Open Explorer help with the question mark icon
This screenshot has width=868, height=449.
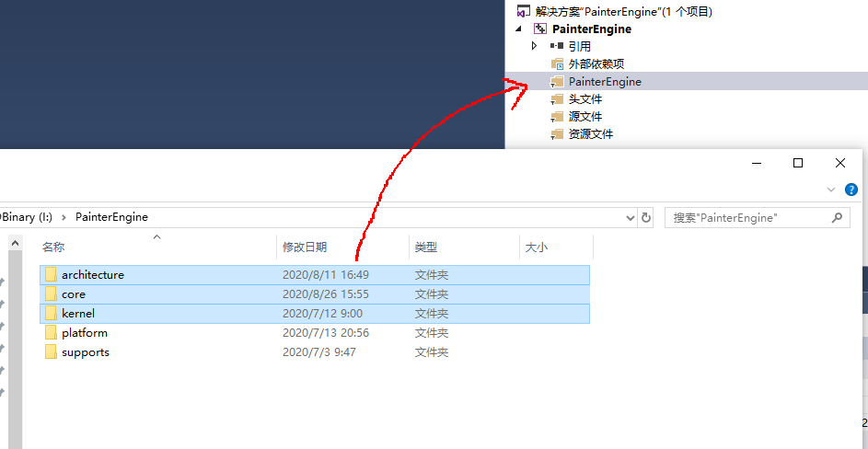tap(851, 190)
